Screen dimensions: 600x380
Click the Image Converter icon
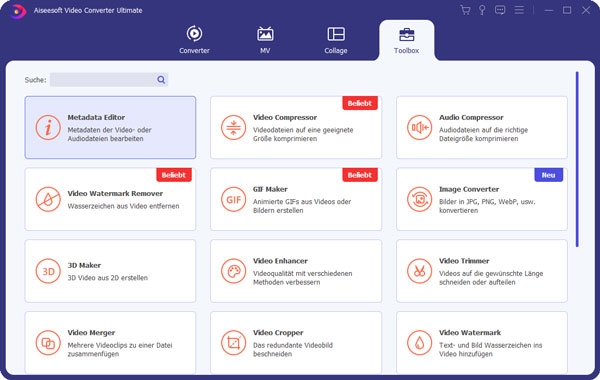coord(419,199)
